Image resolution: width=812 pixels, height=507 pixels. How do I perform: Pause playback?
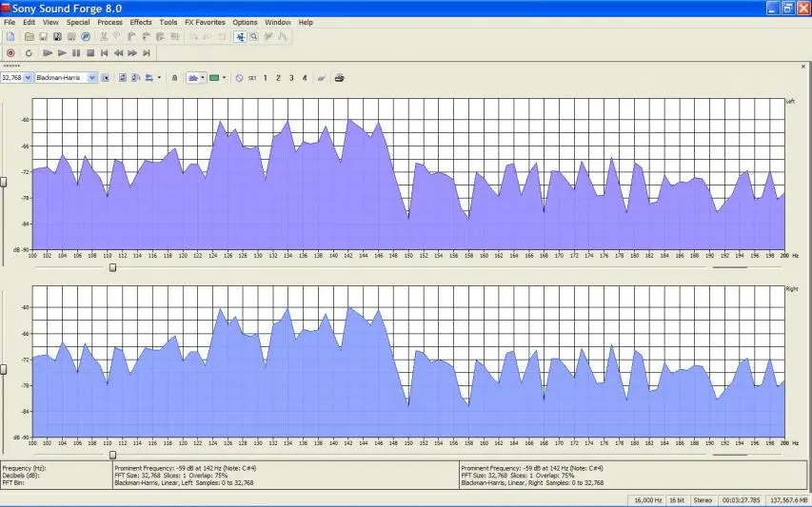point(76,52)
